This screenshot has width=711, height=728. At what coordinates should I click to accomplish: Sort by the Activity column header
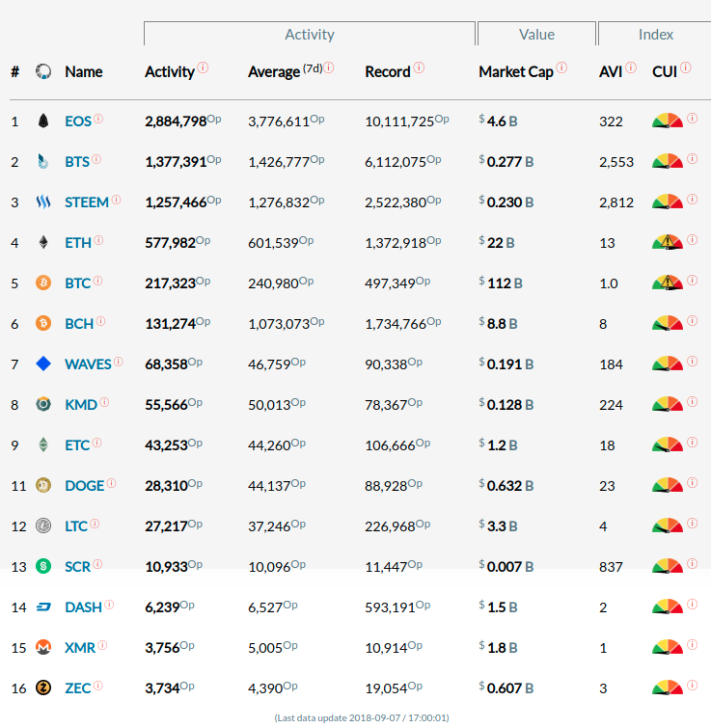(170, 72)
